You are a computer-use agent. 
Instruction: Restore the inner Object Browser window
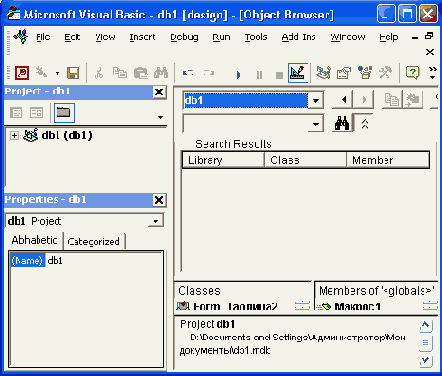(429, 36)
